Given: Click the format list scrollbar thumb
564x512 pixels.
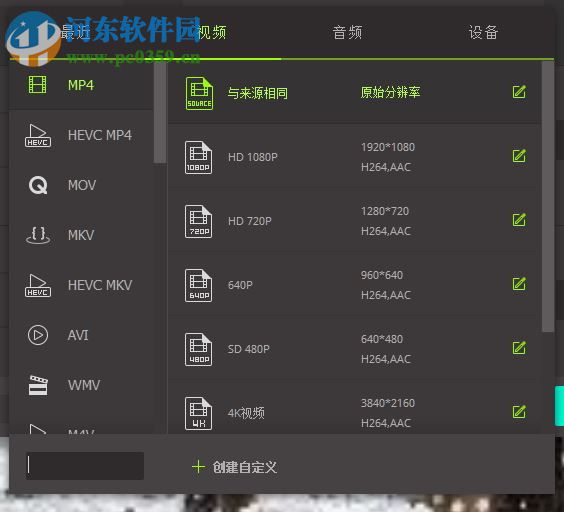Looking at the screenshot, I should click(x=160, y=112).
